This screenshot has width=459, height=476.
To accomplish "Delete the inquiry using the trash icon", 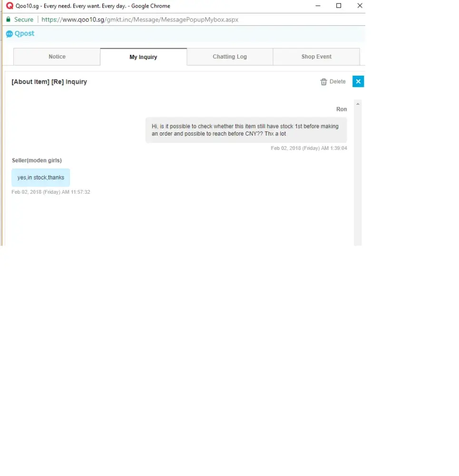I will click(324, 82).
